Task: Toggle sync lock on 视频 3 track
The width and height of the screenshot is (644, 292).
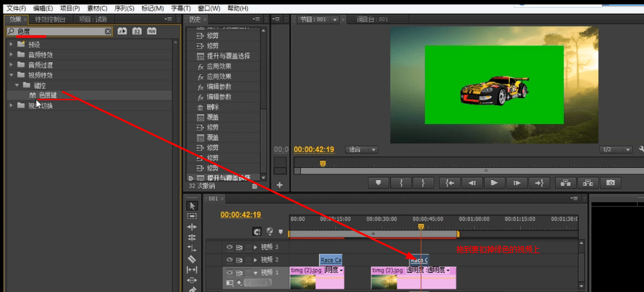Action: [x=239, y=248]
